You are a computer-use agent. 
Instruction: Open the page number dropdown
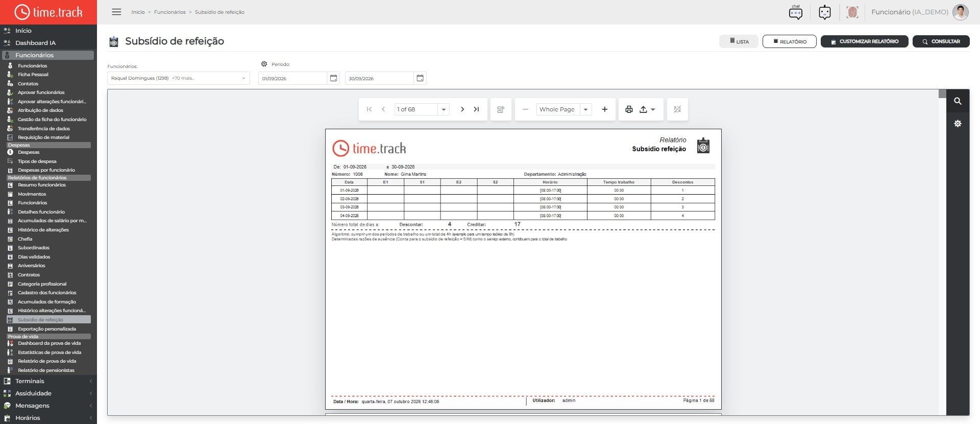pos(444,109)
